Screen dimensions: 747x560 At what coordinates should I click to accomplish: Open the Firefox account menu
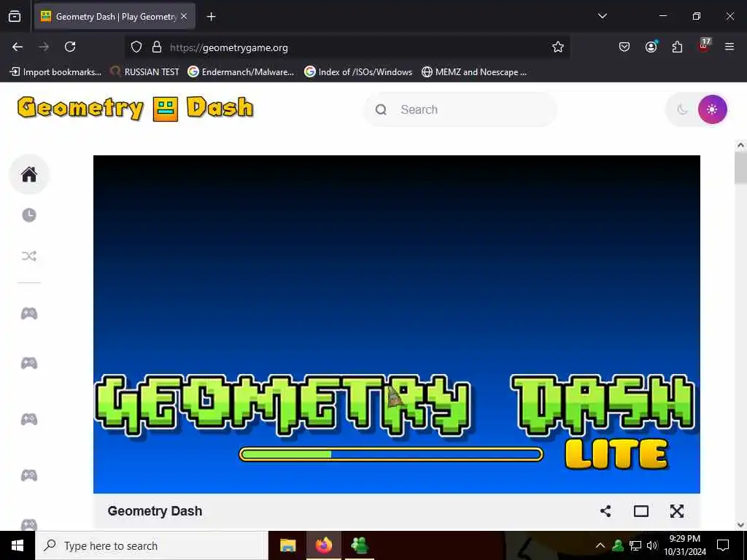651,47
